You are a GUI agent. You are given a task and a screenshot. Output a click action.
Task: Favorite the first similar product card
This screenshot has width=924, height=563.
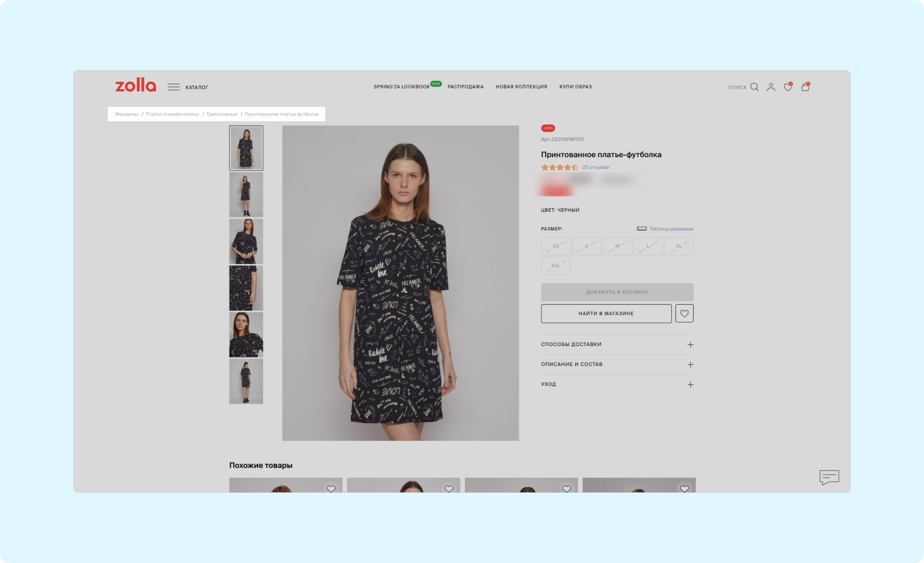coord(331,489)
